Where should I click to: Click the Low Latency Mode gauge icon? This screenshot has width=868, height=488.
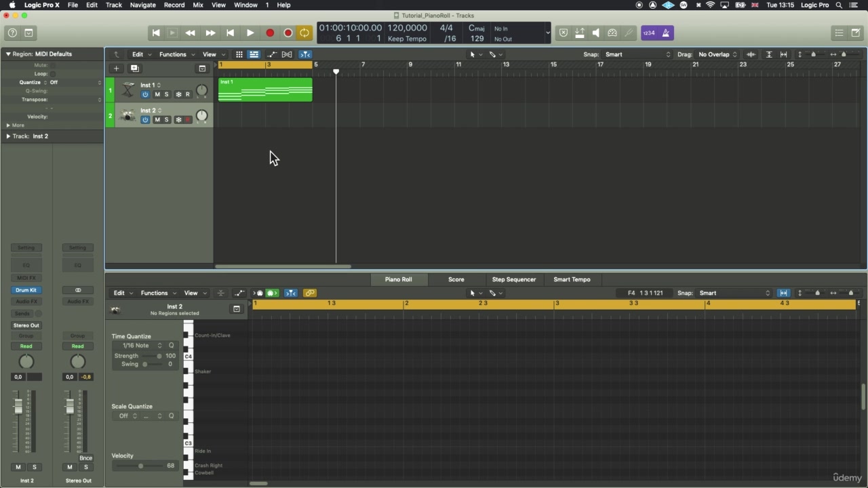612,33
